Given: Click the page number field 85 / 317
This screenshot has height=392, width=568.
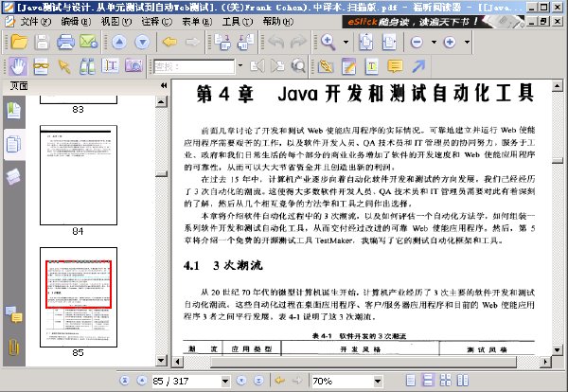Looking at the screenshot, I should [186, 381].
